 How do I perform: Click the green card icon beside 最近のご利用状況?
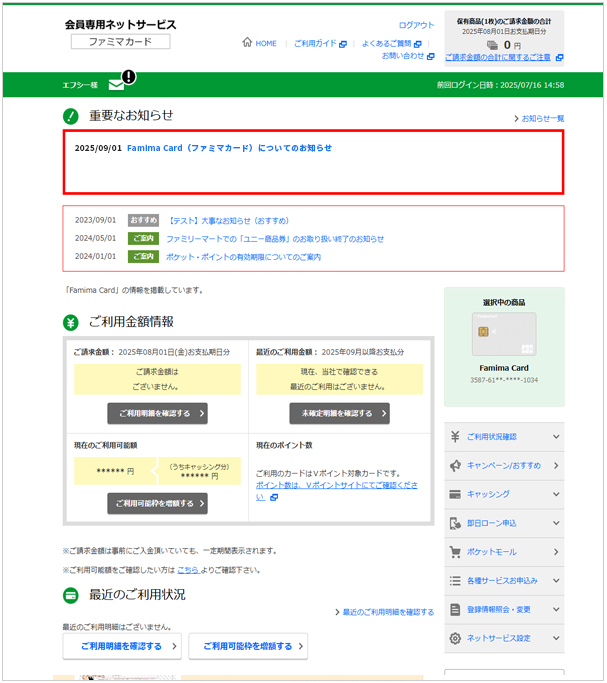(x=71, y=595)
